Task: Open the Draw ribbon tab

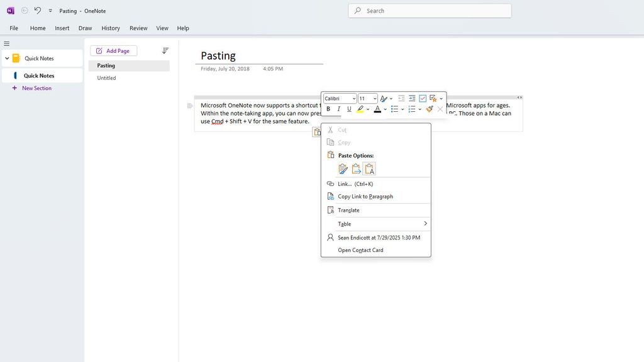Action: pos(85,28)
